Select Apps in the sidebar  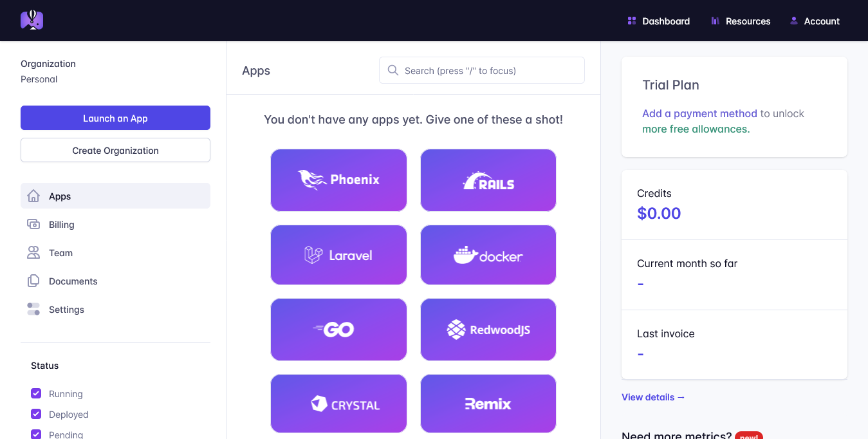(x=115, y=196)
